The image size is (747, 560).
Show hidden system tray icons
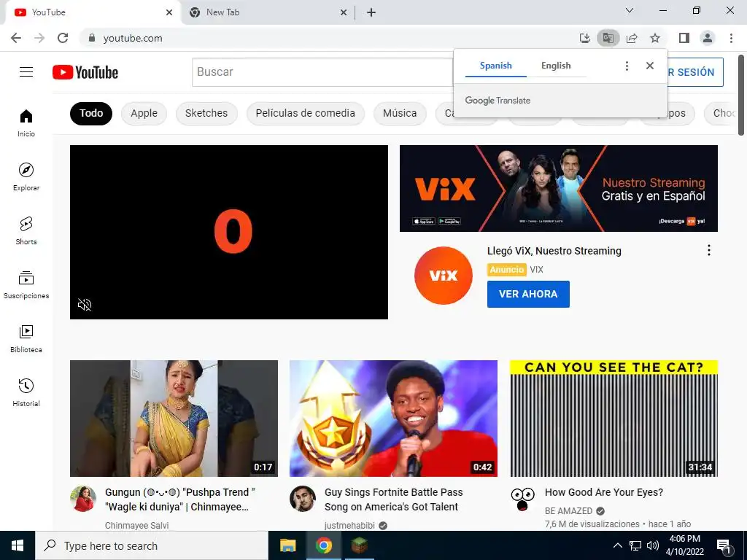coord(617,545)
